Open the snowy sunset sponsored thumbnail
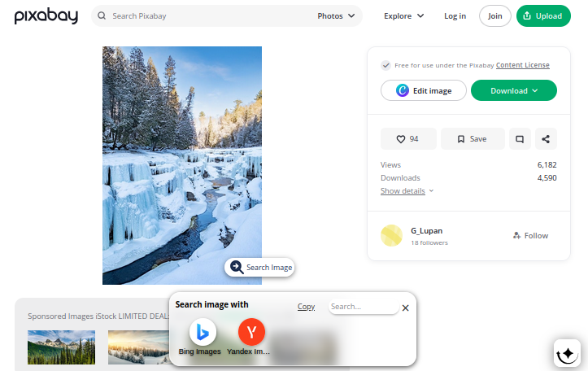588x371 pixels. [138, 347]
